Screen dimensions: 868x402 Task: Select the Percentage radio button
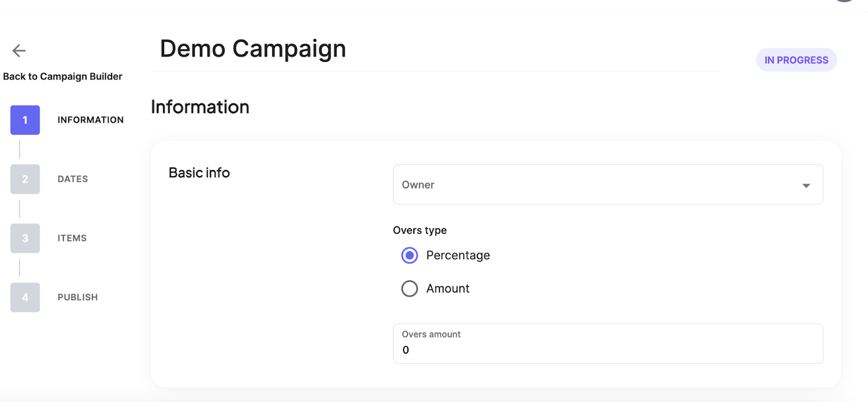[x=410, y=256]
